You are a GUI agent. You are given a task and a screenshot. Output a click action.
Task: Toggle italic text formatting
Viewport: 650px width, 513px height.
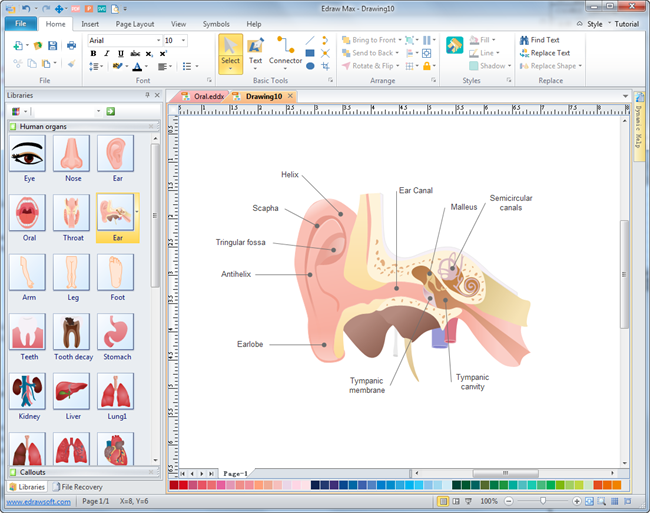click(x=106, y=54)
